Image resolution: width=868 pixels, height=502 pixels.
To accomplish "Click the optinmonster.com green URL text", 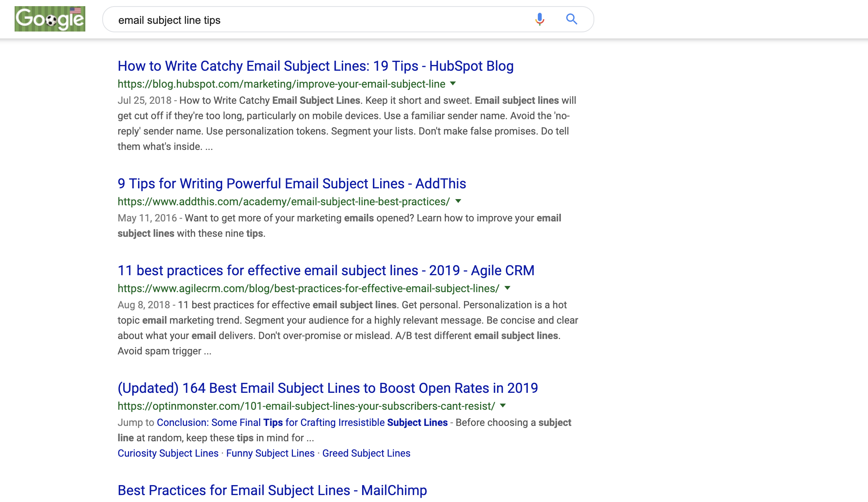I will (x=306, y=406).
